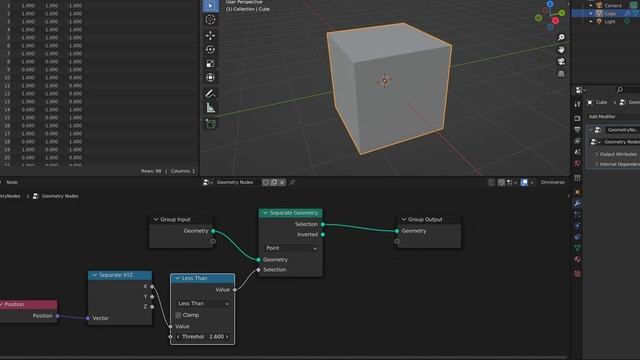640x360 pixels.
Task: Open the Object Data green triangle tab
Action: [577, 248]
